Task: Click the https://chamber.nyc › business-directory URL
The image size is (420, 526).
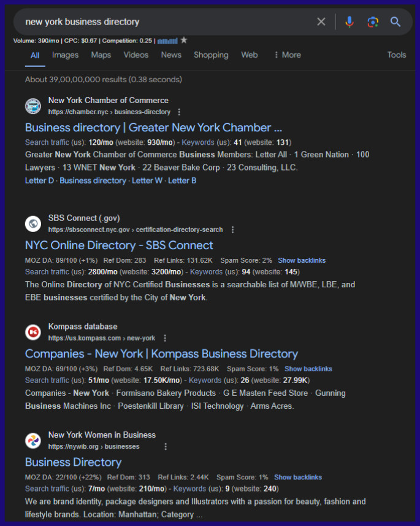Action: 109,112
